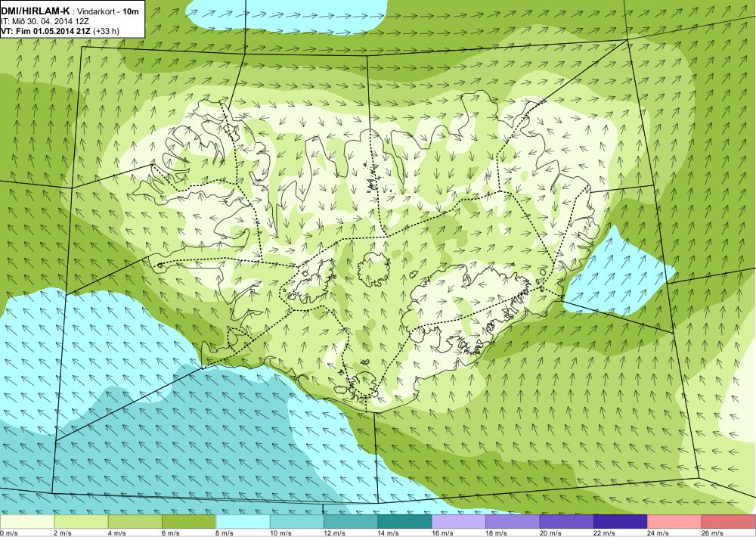
Task: Select the "12 m/s" legend label
Action: [x=335, y=533]
